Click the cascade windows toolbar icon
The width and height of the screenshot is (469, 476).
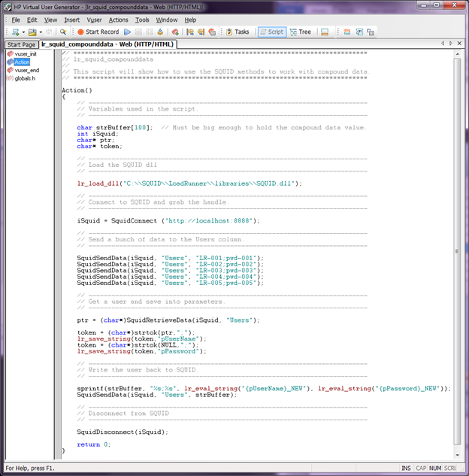click(371, 32)
